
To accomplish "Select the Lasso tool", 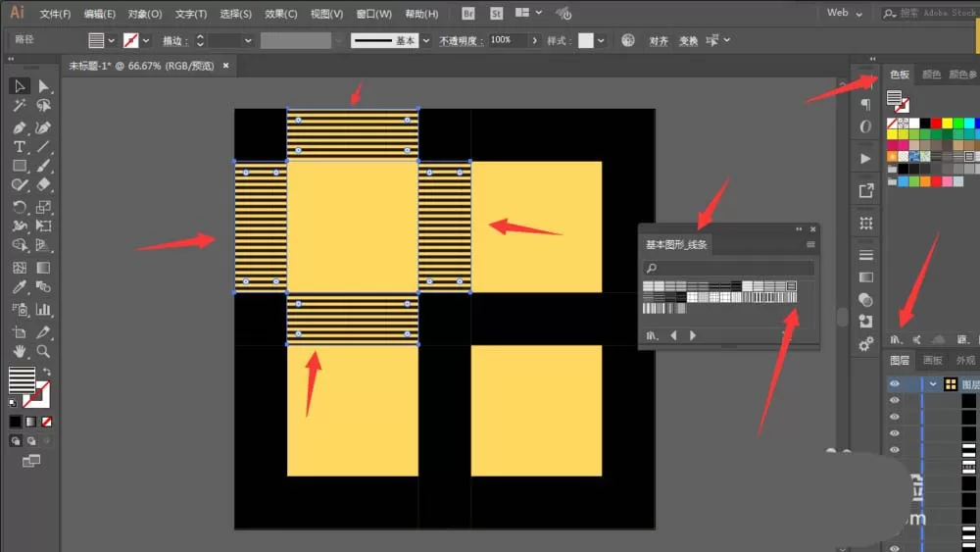I will pyautogui.click(x=43, y=105).
